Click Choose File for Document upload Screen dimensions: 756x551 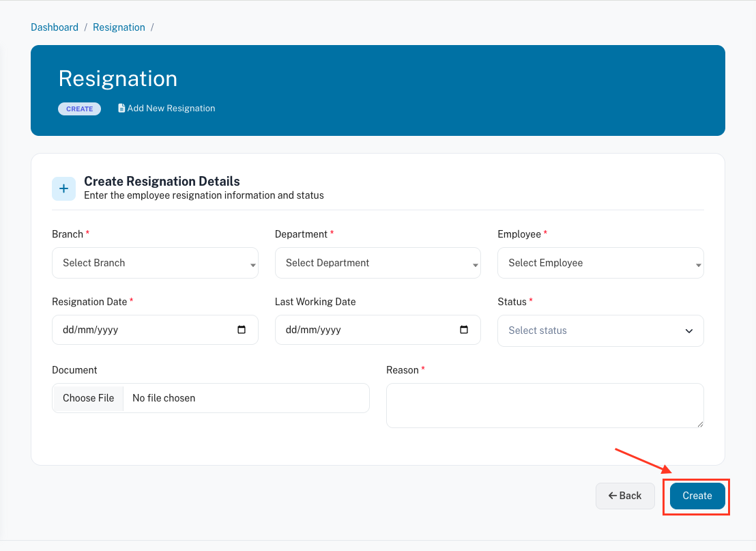[x=88, y=398]
